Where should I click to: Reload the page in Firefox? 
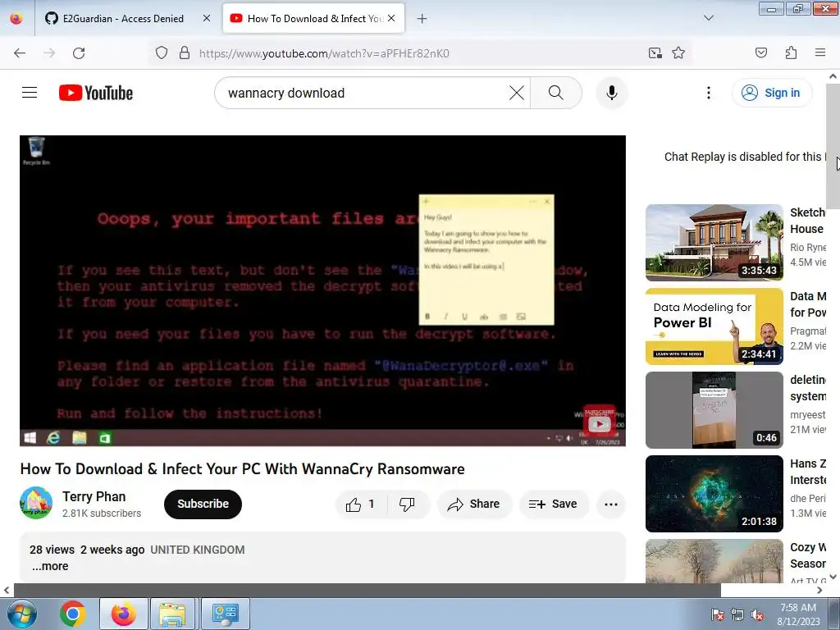coord(79,53)
